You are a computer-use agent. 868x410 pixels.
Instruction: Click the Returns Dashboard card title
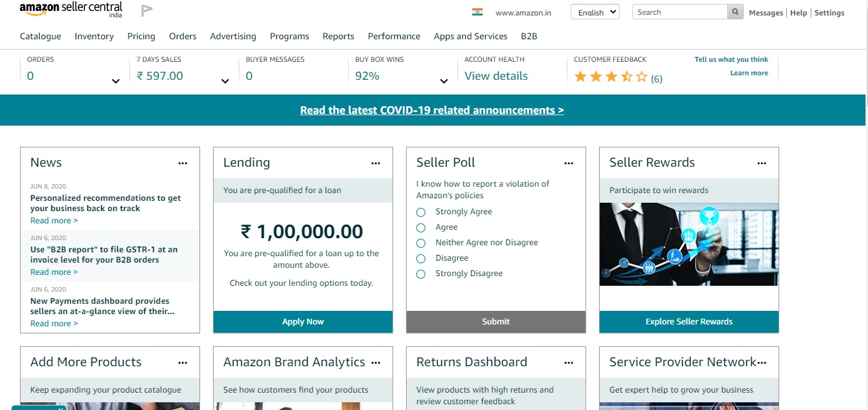pos(472,362)
